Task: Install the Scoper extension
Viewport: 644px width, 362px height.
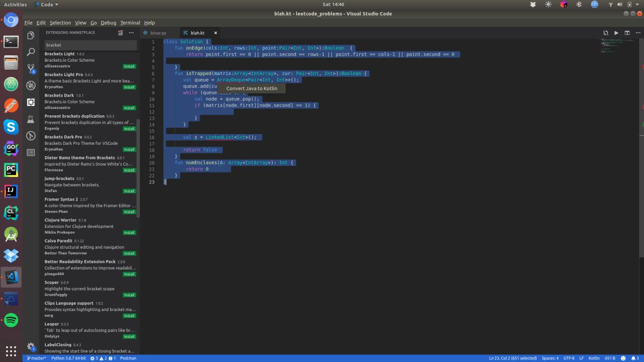Action: (129, 295)
